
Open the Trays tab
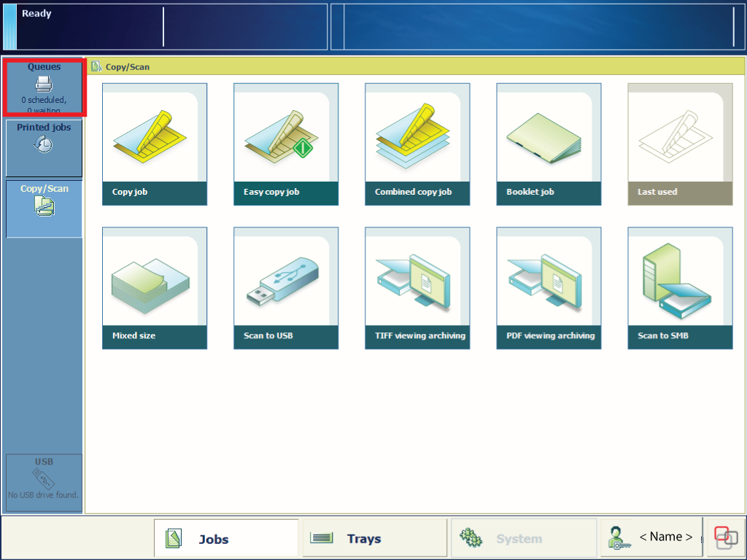[x=374, y=539]
